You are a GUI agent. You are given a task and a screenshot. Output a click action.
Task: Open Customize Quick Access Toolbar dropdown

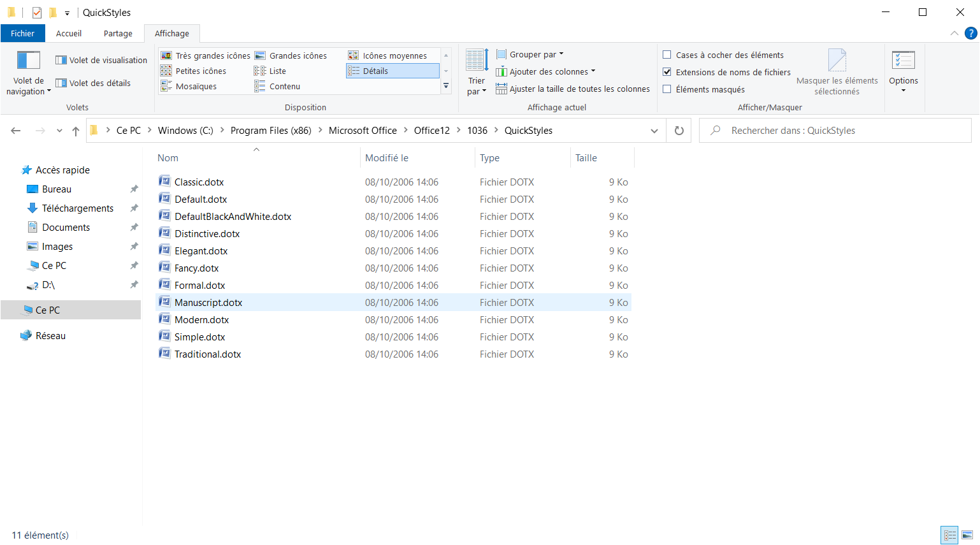(67, 13)
